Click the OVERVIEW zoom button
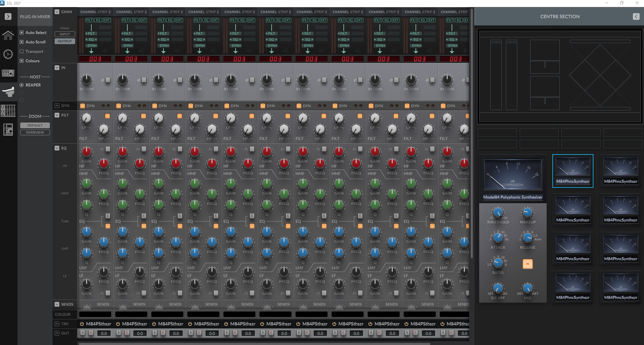Image resolution: width=644 pixels, height=345 pixels. 35,132
